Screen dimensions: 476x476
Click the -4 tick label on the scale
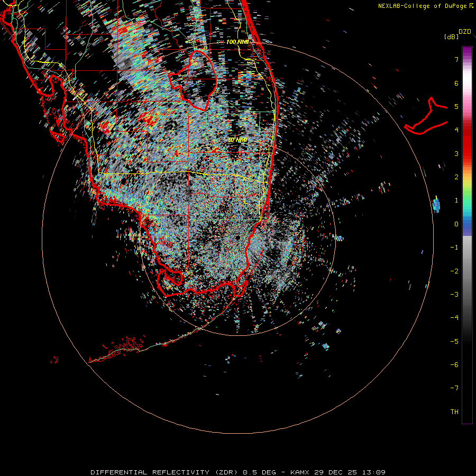pos(454,318)
